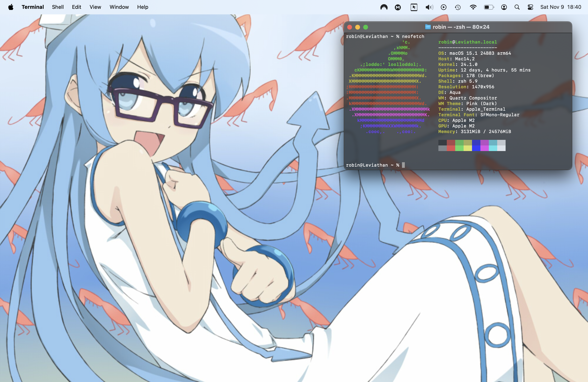Click the arch-shaped menu bar icon

[384, 7]
